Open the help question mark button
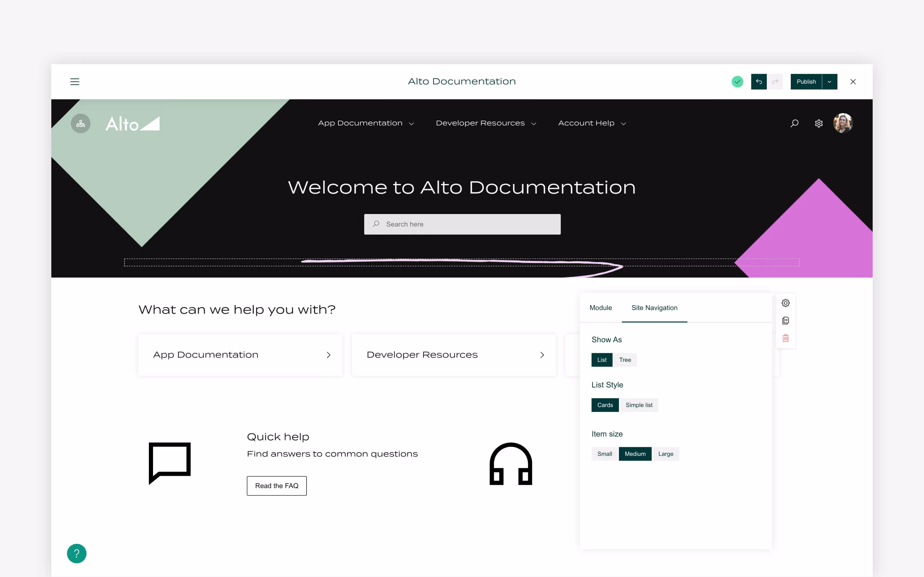The image size is (924, 577). click(x=77, y=553)
